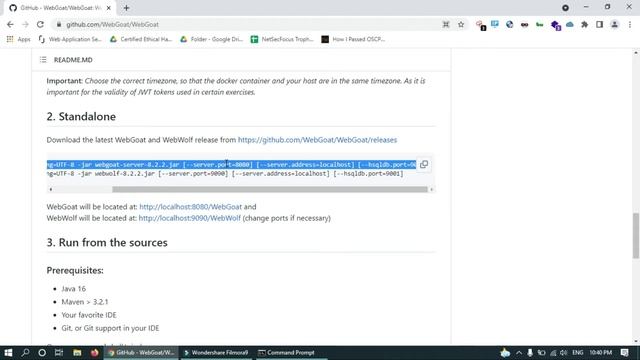This screenshot has height=360, width=640.
Task: Open the Extensions puzzle-piece icon
Action: pos(584,24)
